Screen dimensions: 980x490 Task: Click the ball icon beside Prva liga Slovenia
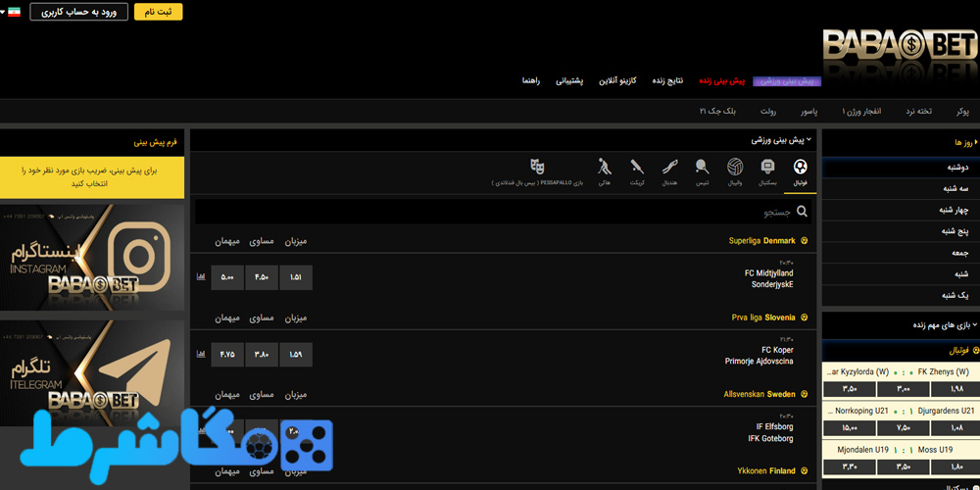(x=804, y=318)
